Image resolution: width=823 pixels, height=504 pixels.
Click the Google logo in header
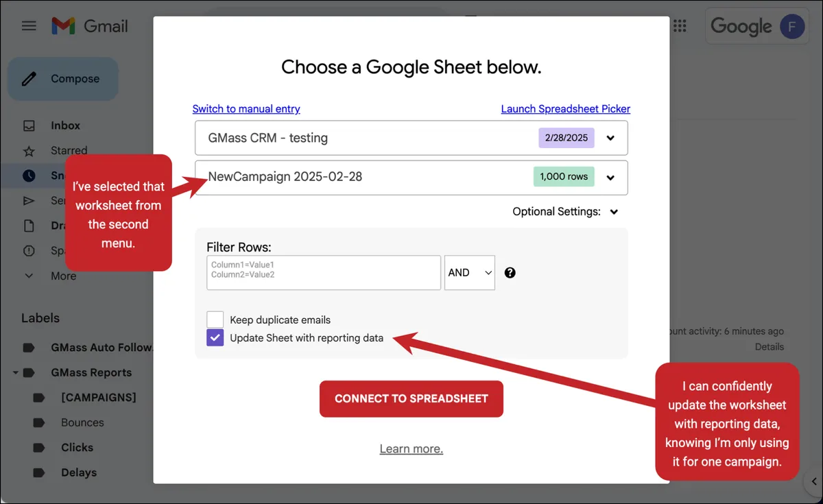pos(741,27)
